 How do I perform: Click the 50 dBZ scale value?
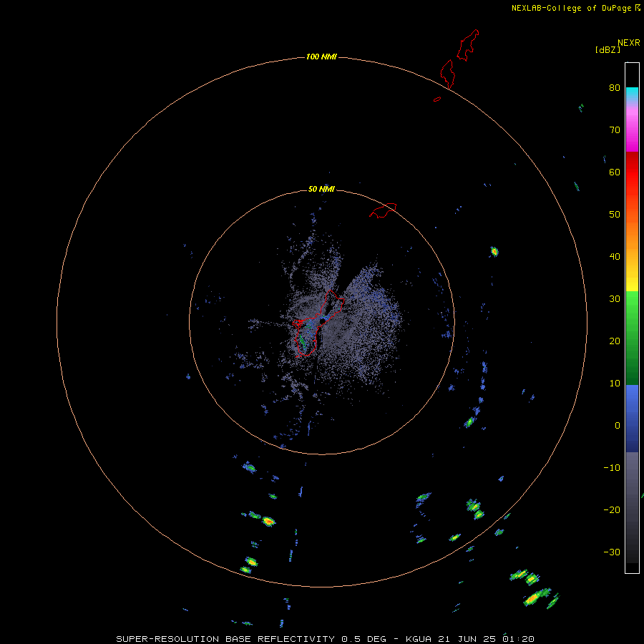[x=615, y=215]
